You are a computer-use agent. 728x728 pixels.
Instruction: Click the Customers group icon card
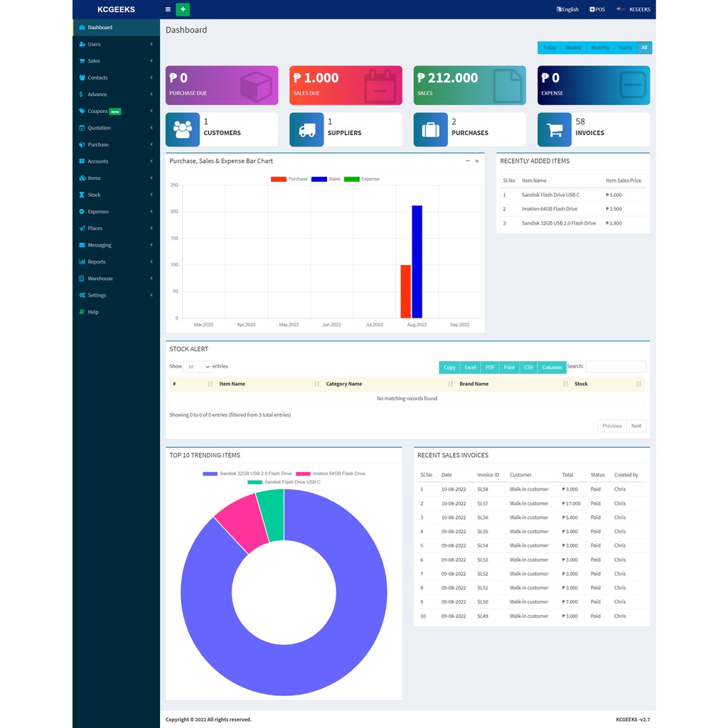(x=183, y=129)
